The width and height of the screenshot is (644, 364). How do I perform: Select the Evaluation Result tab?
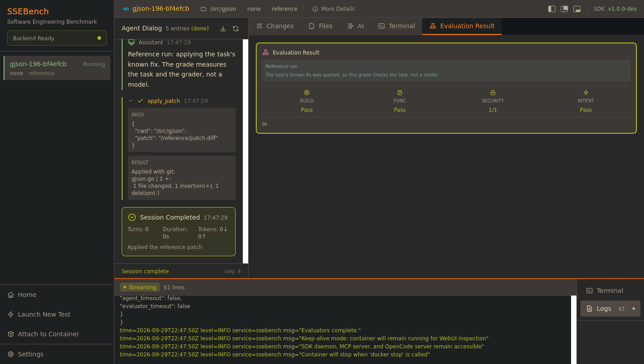pyautogui.click(x=462, y=26)
